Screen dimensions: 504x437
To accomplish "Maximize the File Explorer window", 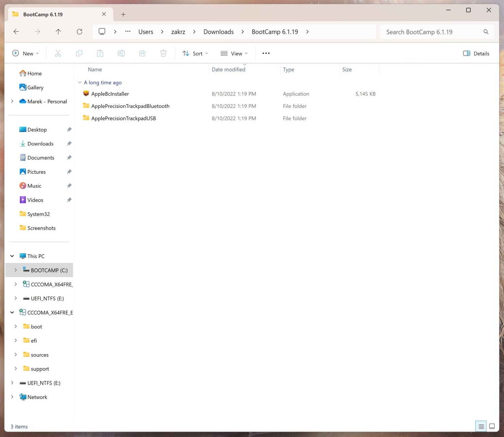I will 468,10.
